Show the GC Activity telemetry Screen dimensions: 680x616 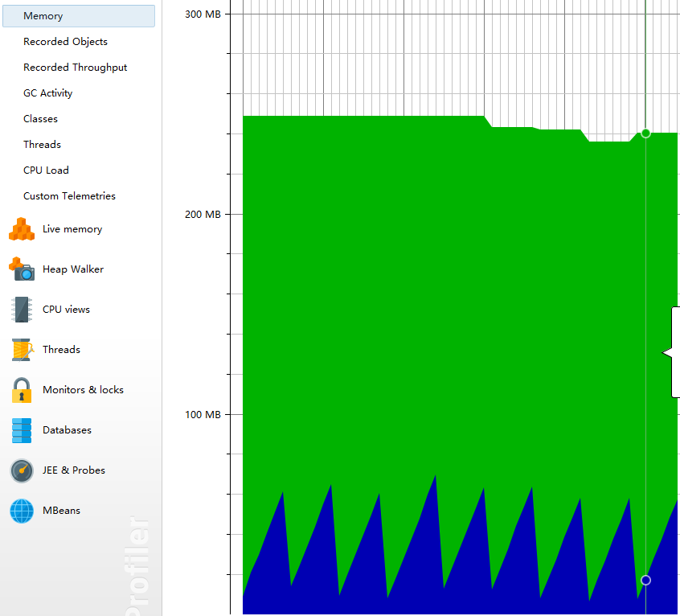point(47,92)
